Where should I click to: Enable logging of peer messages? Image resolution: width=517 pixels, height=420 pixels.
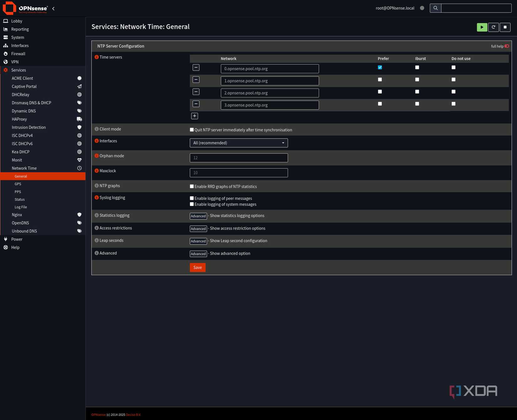pos(191,198)
